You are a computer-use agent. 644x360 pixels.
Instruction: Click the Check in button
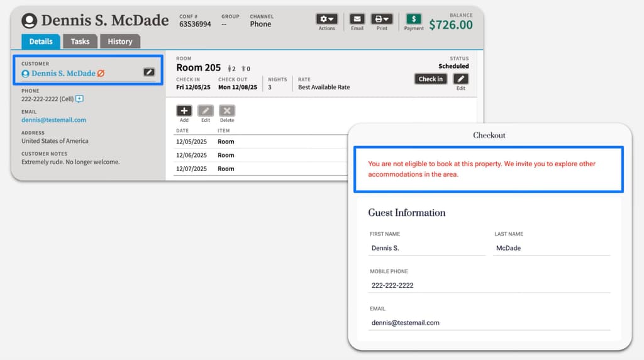[430, 79]
